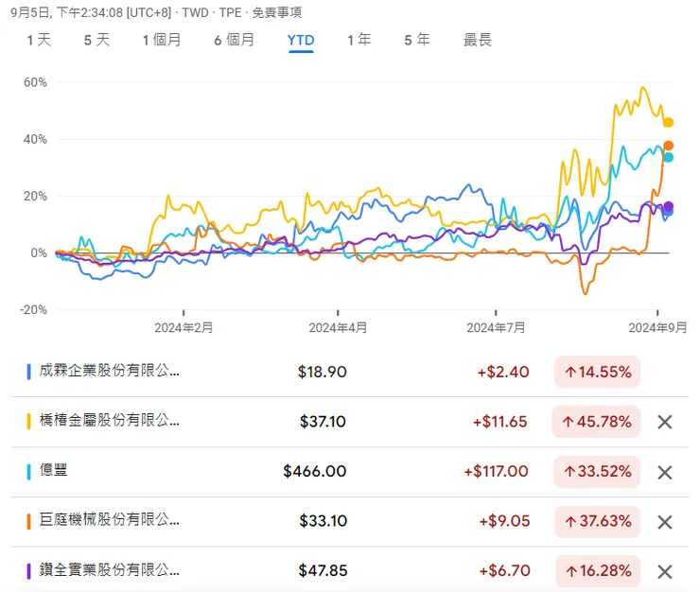Open the 橋椿金屬股份有限公司 stock row

pos(350,422)
